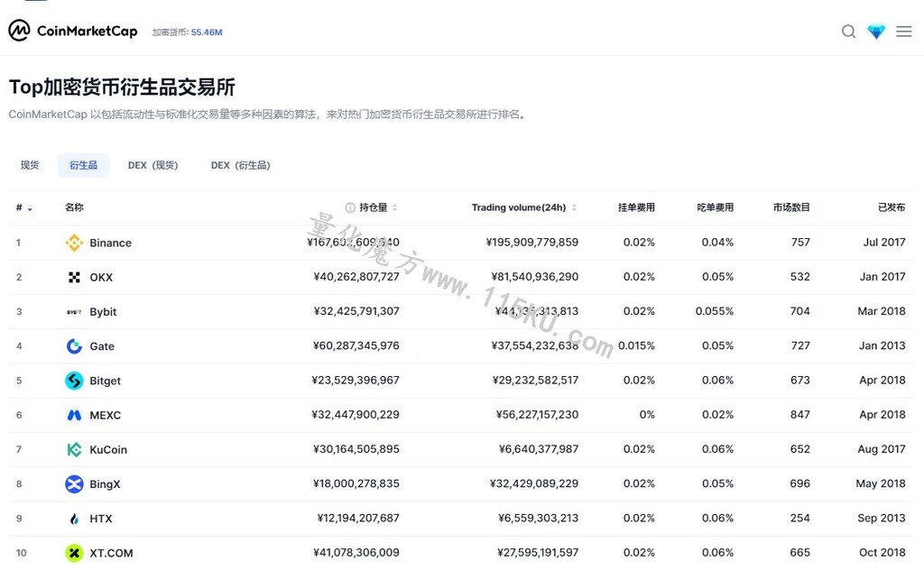924x570 pixels.
Task: Click Bitget volume ¥29,232,582,517
Action: click(536, 381)
